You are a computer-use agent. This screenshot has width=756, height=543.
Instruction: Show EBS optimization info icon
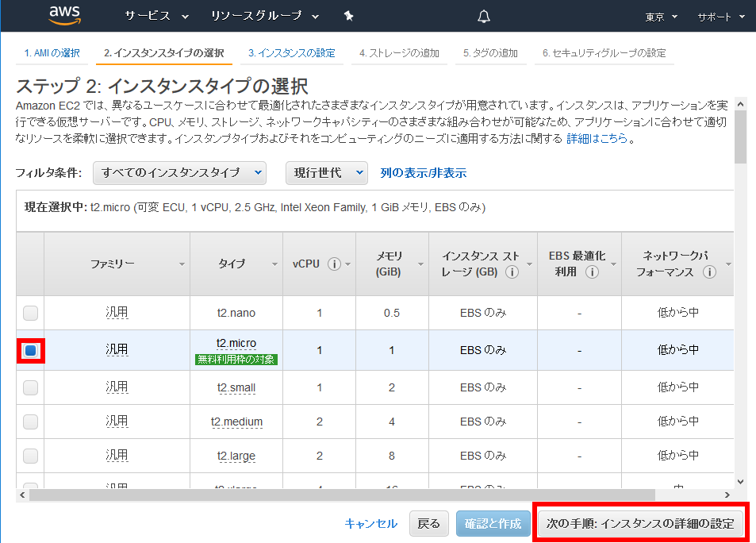coord(592,272)
